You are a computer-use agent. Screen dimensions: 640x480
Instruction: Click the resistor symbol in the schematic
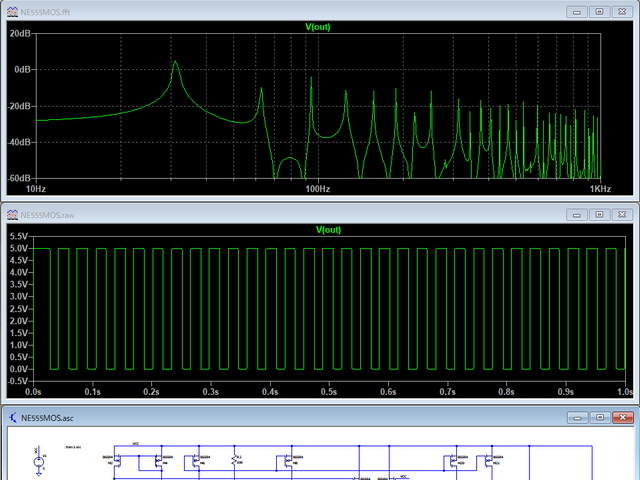(x=234, y=461)
